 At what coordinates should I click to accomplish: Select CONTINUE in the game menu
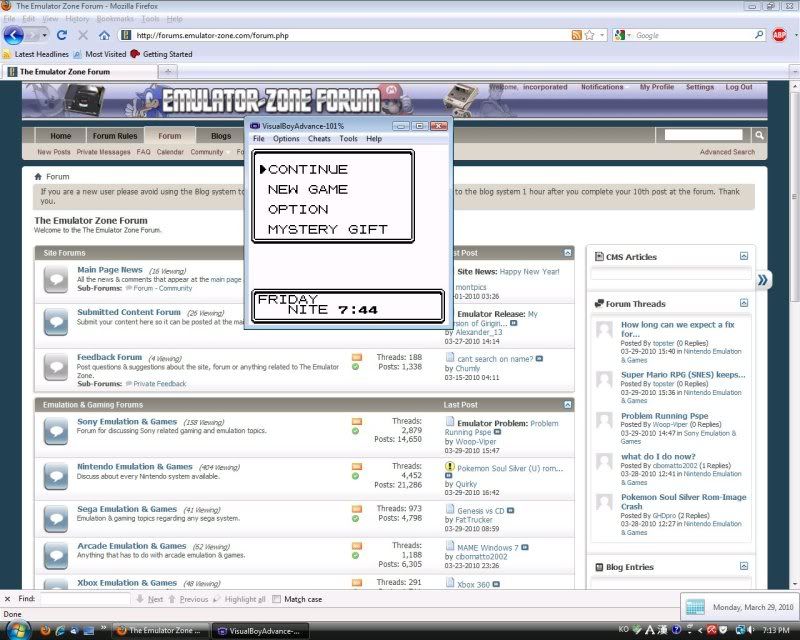coord(308,169)
